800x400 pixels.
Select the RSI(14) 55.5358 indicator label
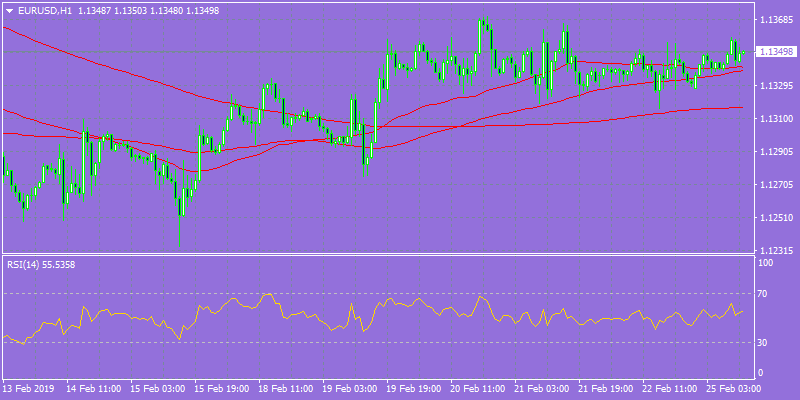(41, 265)
